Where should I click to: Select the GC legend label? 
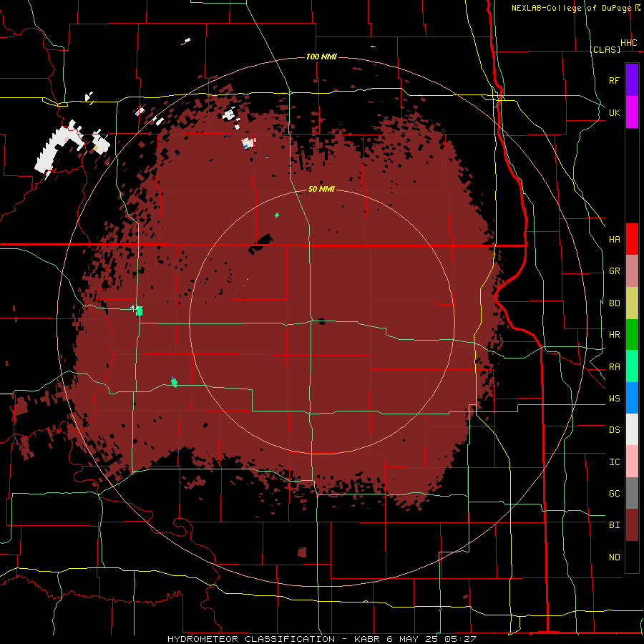(614, 494)
